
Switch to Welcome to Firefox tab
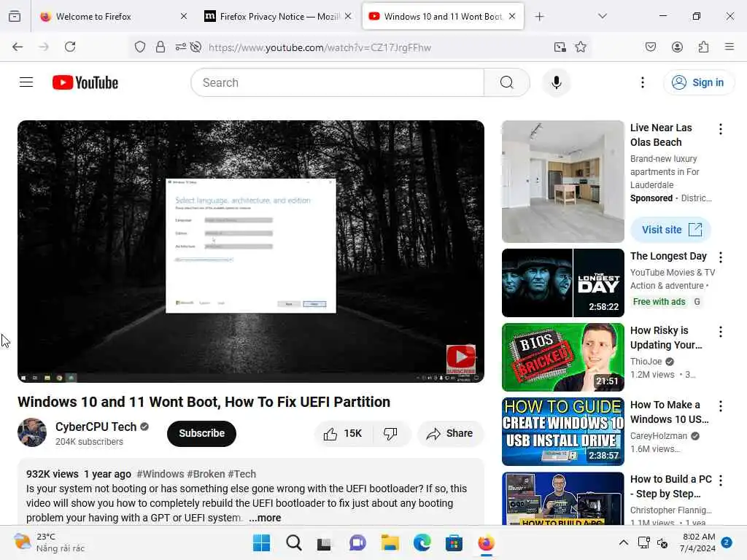[x=113, y=16]
